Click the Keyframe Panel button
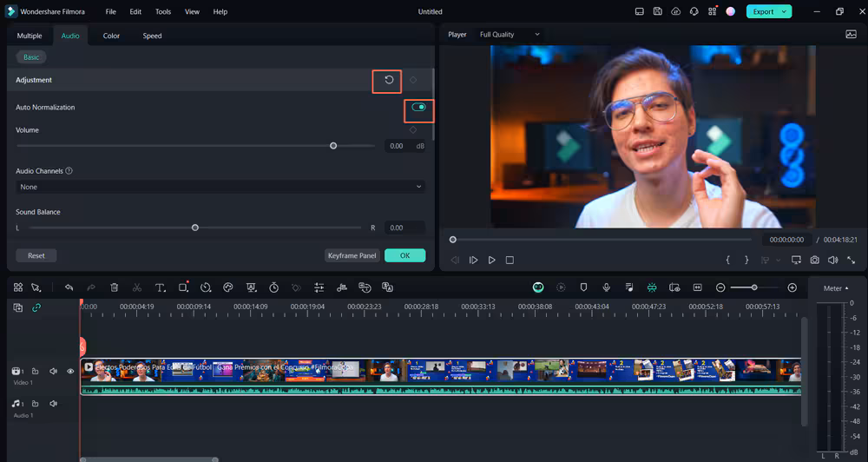 click(x=352, y=255)
